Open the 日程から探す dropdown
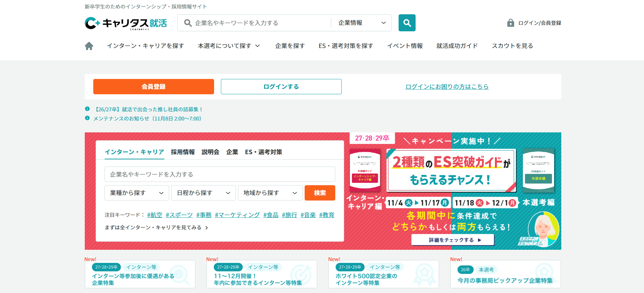 point(204,193)
